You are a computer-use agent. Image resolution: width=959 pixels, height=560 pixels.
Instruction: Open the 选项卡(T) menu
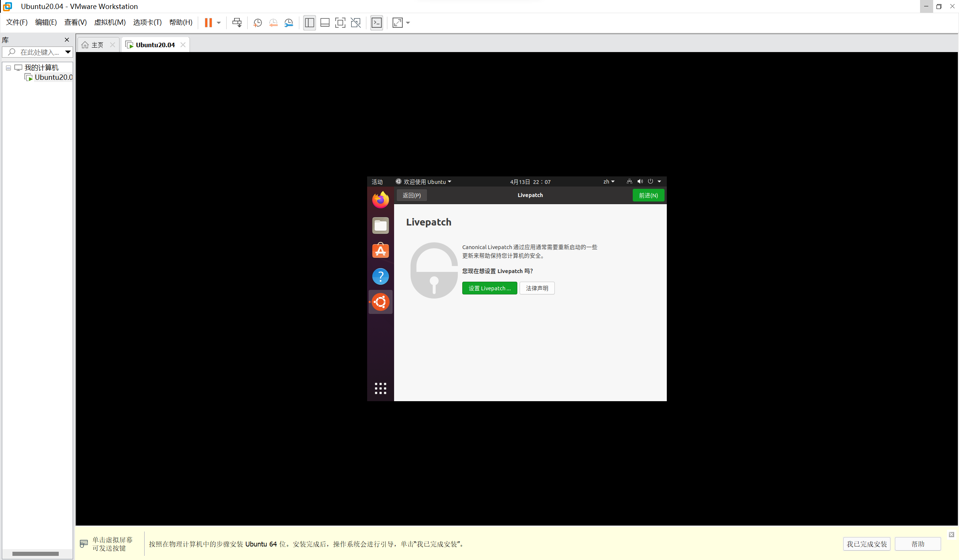click(x=147, y=22)
